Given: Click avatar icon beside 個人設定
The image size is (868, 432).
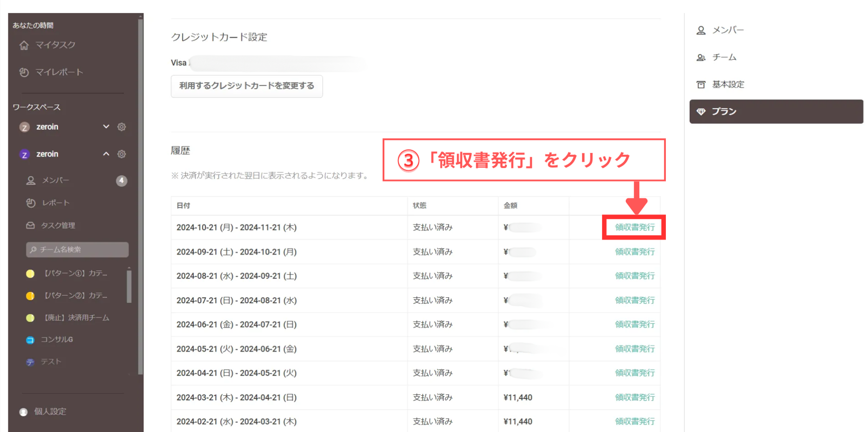Looking at the screenshot, I should [23, 412].
